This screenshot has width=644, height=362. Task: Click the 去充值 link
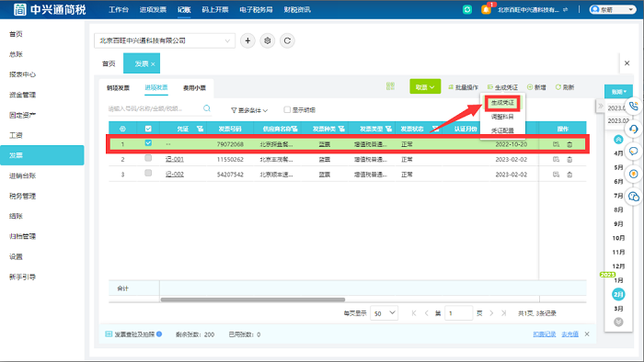click(569, 334)
